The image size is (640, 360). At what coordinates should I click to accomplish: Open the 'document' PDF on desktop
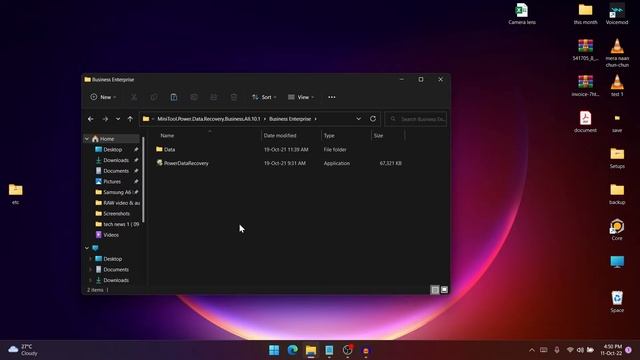coord(585,122)
